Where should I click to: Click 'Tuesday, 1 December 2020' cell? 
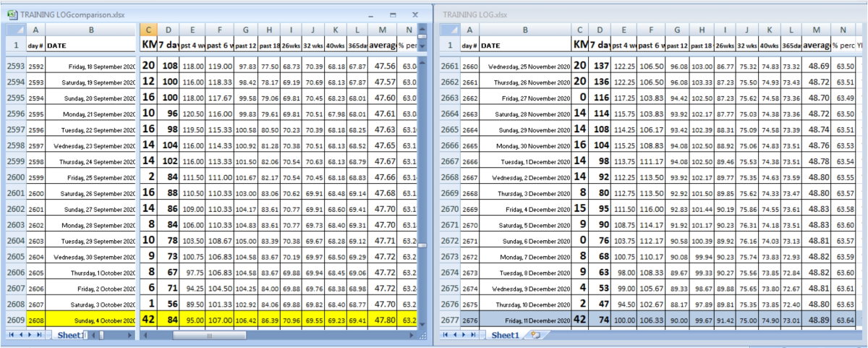[524, 161]
